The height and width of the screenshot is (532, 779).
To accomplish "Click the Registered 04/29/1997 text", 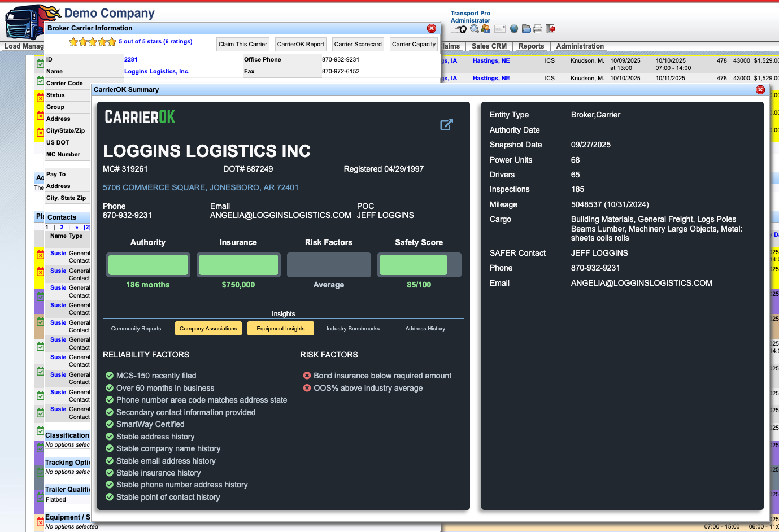I will [x=384, y=169].
